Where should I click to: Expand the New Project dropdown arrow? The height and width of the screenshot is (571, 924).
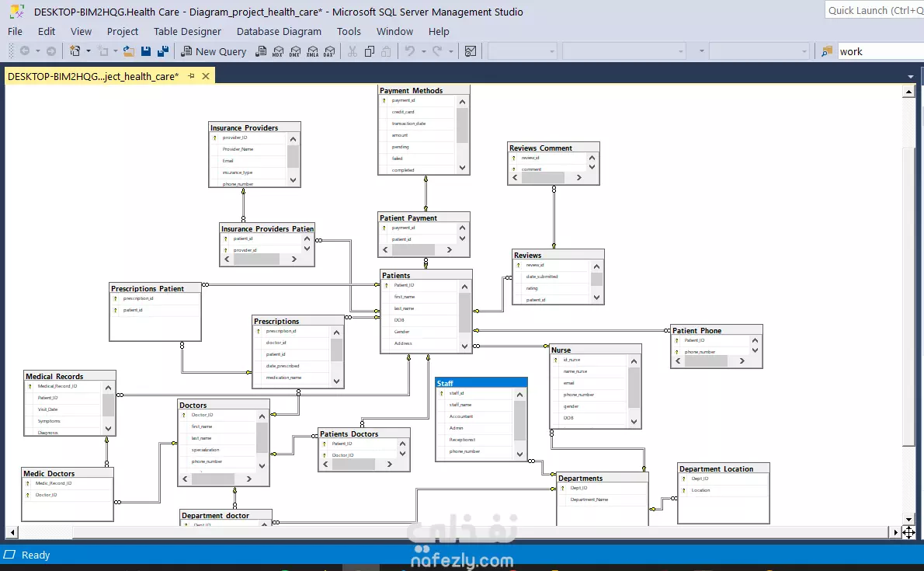tap(89, 51)
